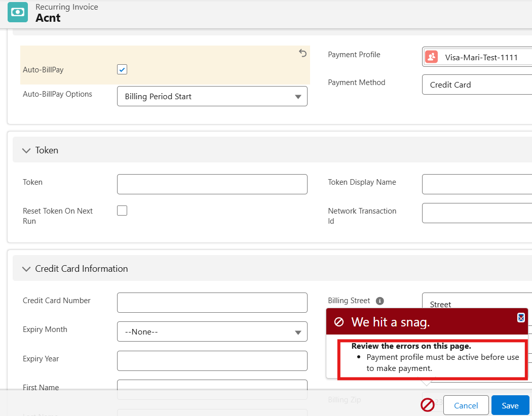
Task: Click the Payment Profile contact icon
Action: [431, 57]
